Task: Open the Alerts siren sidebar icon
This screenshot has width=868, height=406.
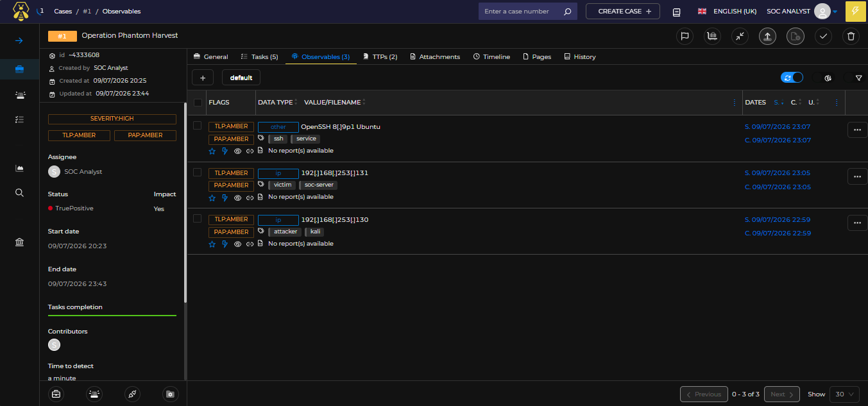Action: coord(19,94)
